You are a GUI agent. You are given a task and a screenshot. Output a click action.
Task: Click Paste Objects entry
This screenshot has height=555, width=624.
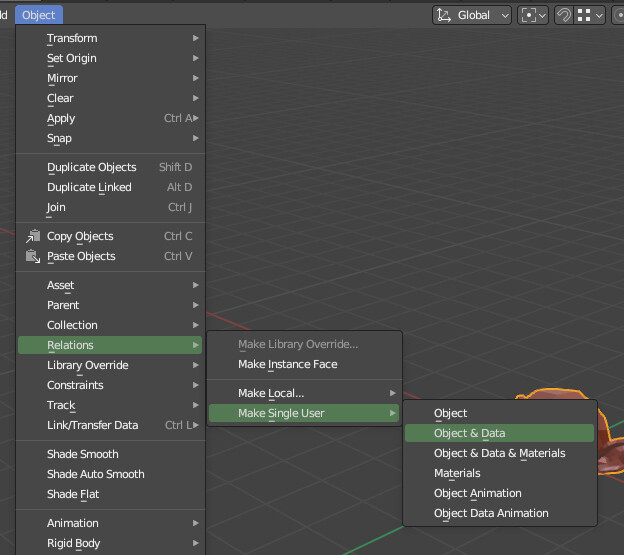110,256
